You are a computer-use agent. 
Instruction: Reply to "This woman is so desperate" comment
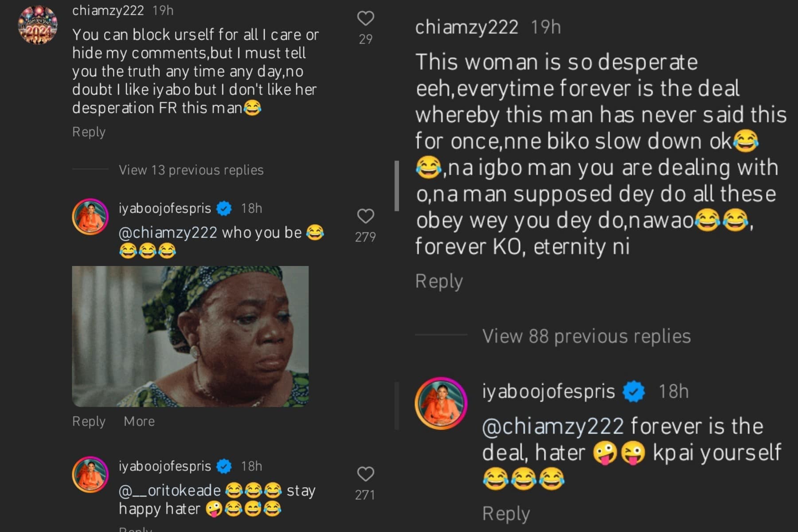tap(439, 282)
